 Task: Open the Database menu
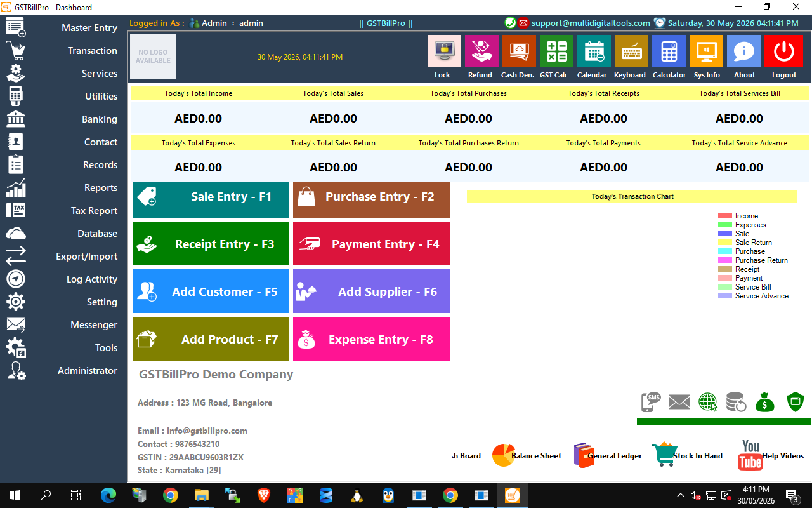[97, 234]
